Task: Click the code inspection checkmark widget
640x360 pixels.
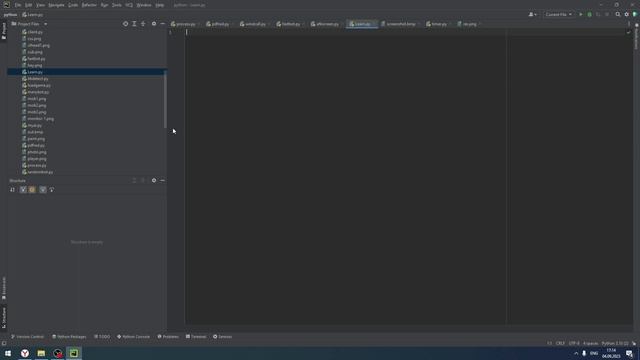Action: pyautogui.click(x=628, y=32)
